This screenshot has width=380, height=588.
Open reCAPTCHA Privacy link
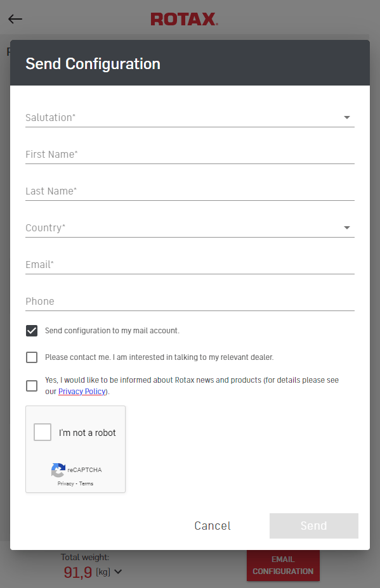tap(66, 483)
